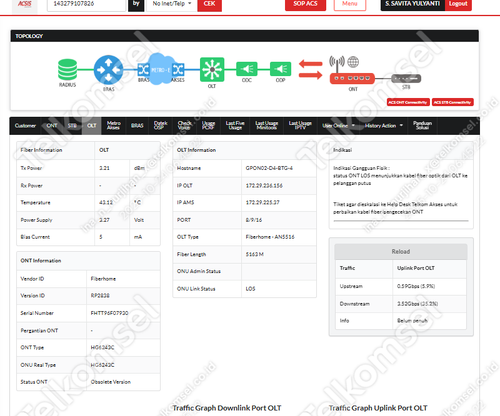Click Traffic Graph Uplink Port OLT heading

[378, 408]
